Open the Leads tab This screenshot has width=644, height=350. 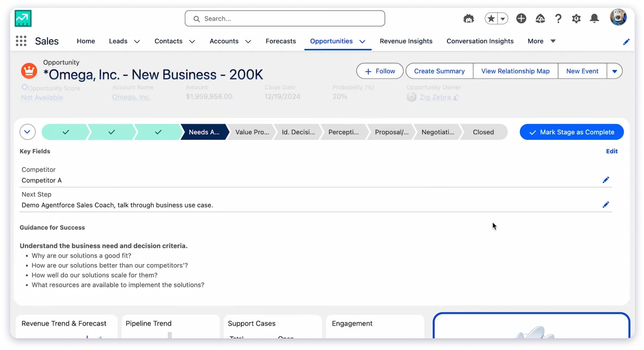click(x=118, y=41)
